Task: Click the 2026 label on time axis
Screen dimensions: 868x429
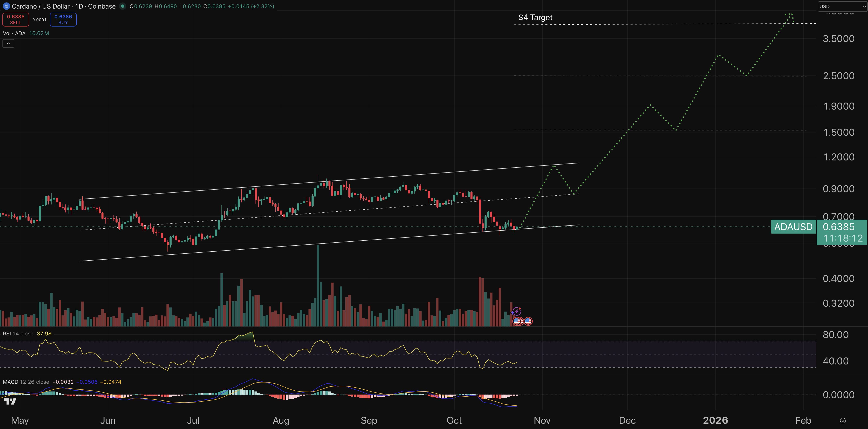Action: coord(715,420)
